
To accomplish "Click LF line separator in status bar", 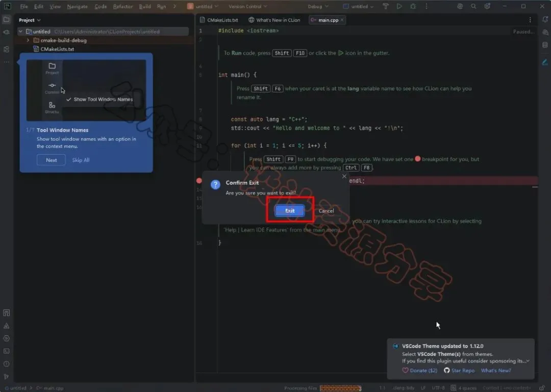I will pyautogui.click(x=423, y=388).
